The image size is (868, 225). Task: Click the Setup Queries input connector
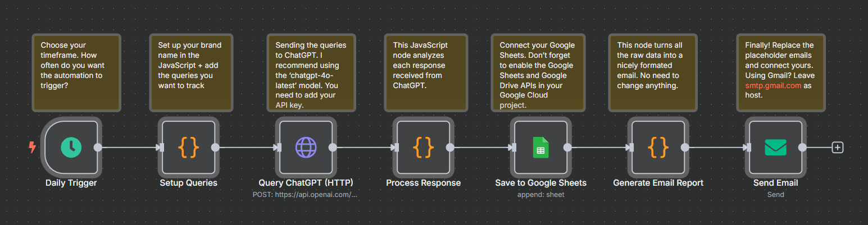coord(161,148)
